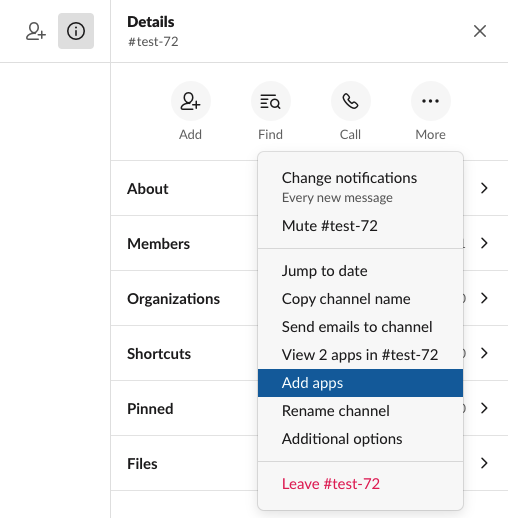Click the add people icon in header

[36, 31]
